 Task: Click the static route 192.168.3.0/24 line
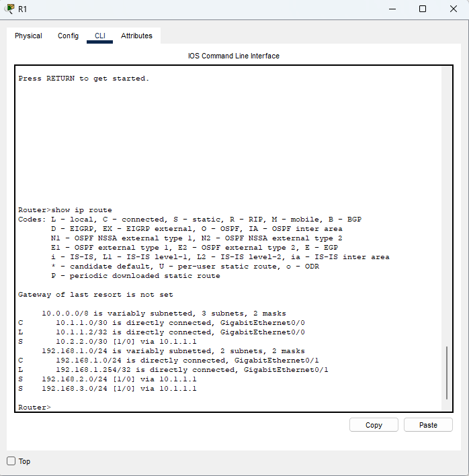click(108, 389)
